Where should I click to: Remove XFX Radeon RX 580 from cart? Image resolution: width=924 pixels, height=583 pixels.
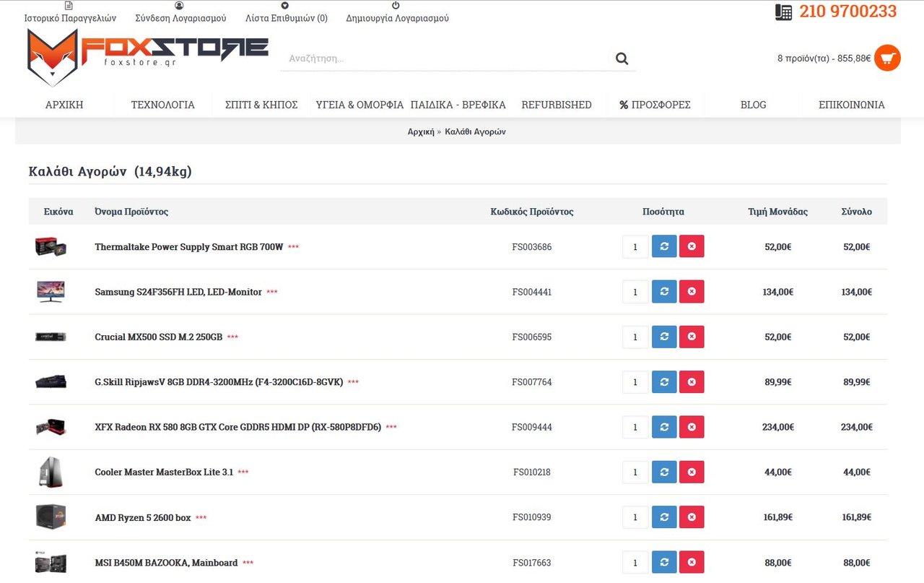click(x=692, y=427)
